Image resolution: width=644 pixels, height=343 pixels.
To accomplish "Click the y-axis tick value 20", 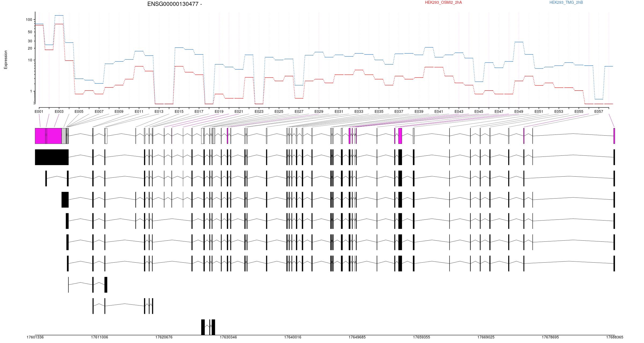I will pyautogui.click(x=30, y=48).
